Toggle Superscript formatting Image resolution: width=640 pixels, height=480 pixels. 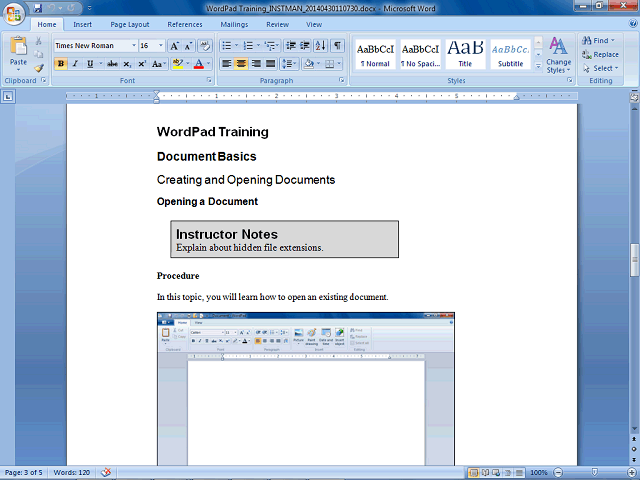(142, 64)
